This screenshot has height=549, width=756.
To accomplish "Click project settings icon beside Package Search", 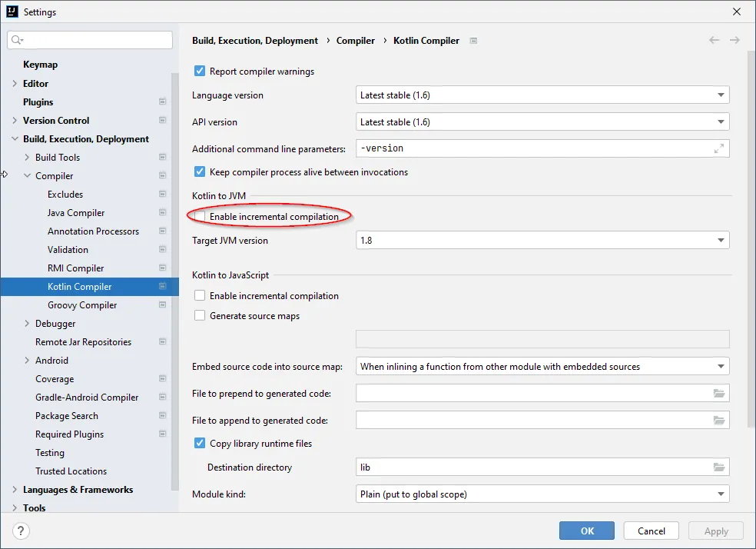I will click(162, 415).
